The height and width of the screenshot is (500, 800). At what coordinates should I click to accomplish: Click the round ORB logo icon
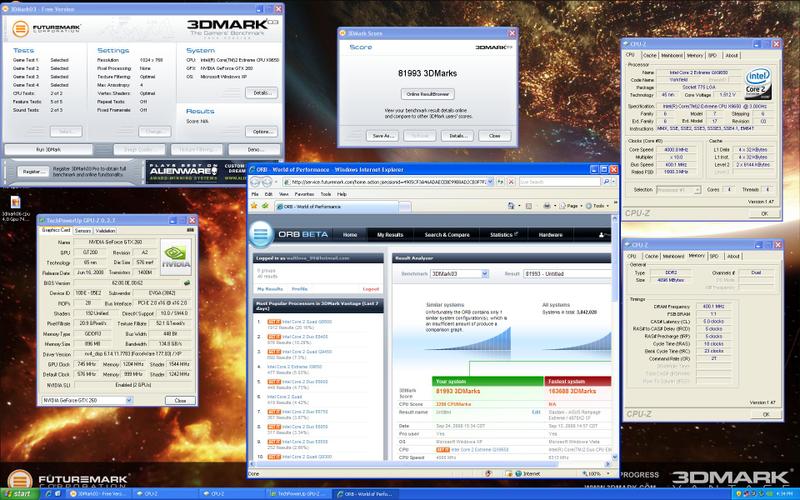pyautogui.click(x=261, y=235)
